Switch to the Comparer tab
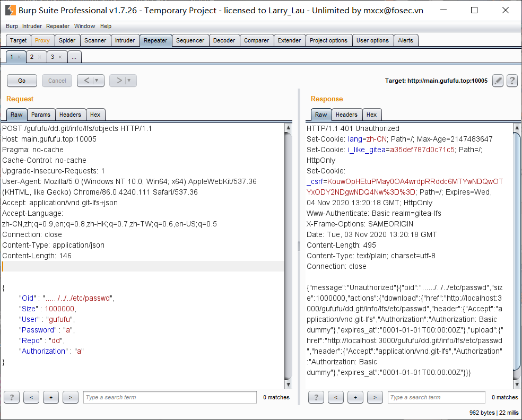522x420 pixels. [256, 40]
